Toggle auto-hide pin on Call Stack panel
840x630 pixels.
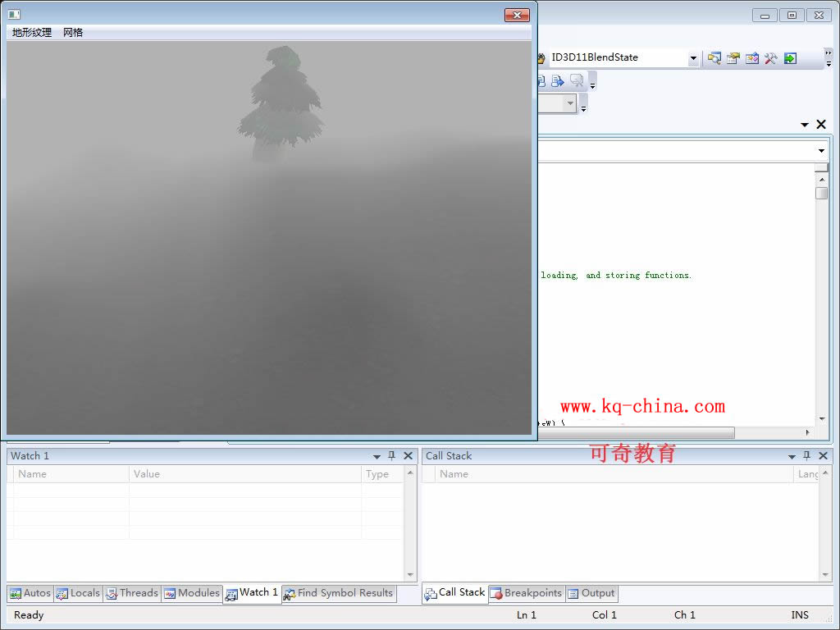(x=807, y=456)
